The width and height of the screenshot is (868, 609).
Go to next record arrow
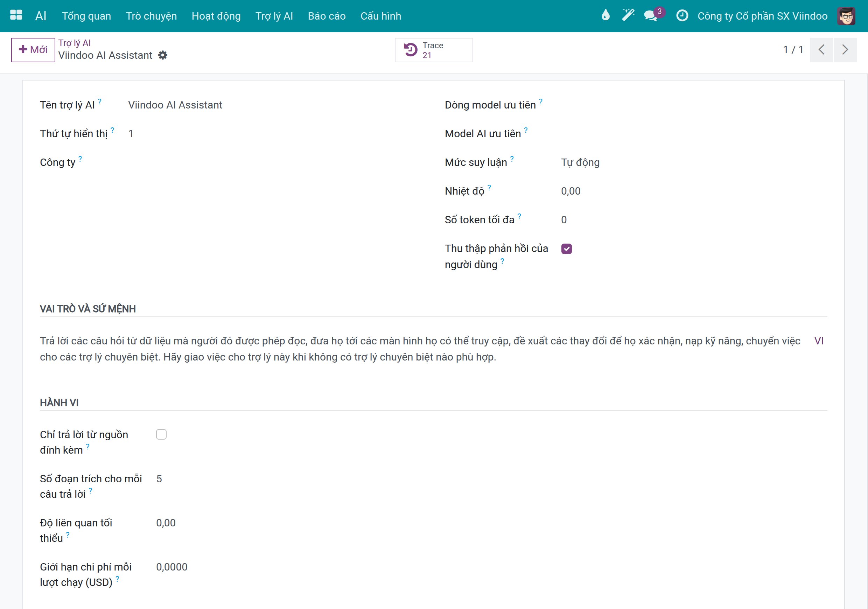[845, 50]
